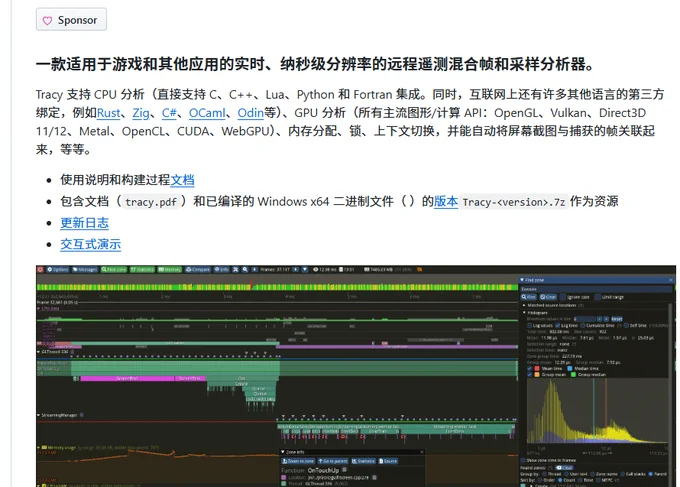
Task: Select Sort by Count radio
Action: [x=560, y=480]
